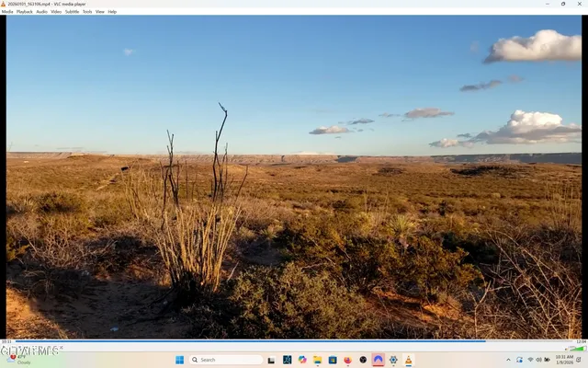588x368 pixels.
Task: Show hidden system tray icons
Action: 508,360
